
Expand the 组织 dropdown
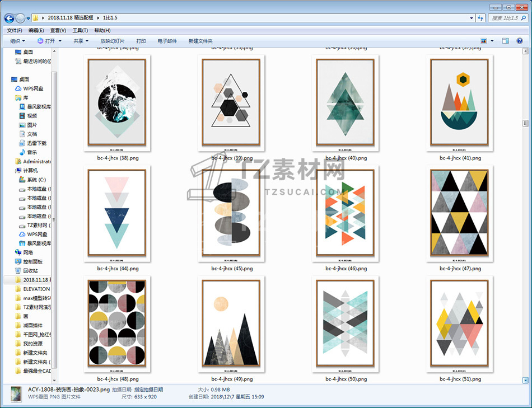pos(18,41)
